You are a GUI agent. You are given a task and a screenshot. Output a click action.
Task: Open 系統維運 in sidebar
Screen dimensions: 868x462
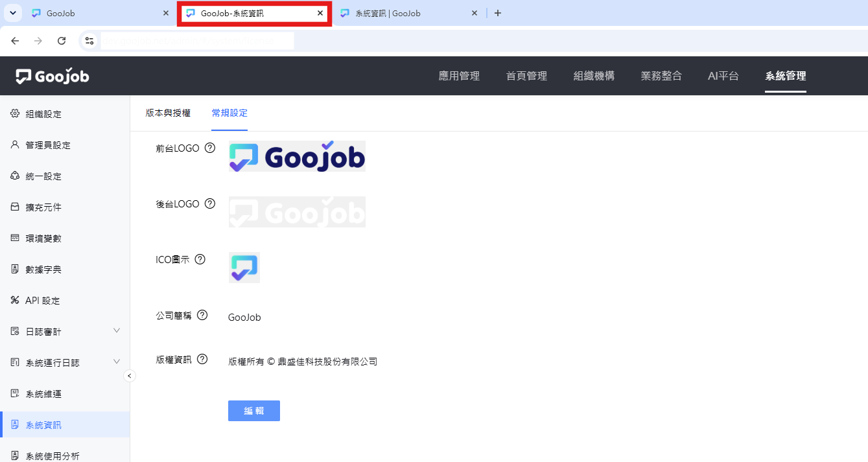tap(65, 394)
